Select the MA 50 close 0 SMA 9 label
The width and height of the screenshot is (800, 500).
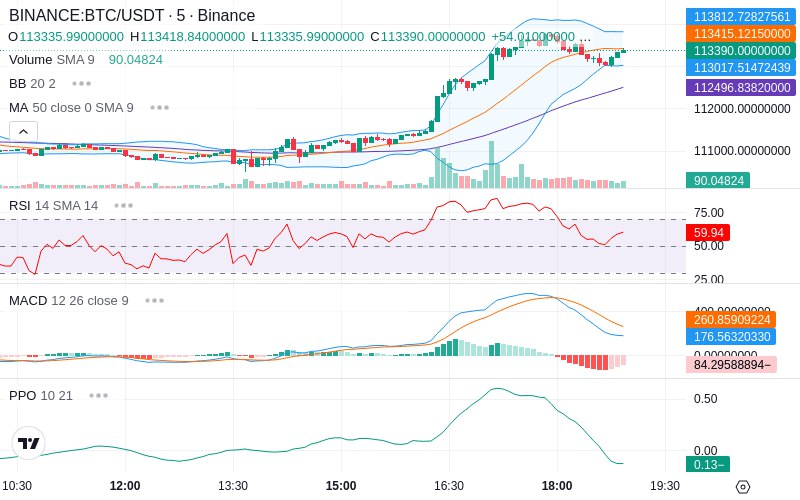point(71,108)
